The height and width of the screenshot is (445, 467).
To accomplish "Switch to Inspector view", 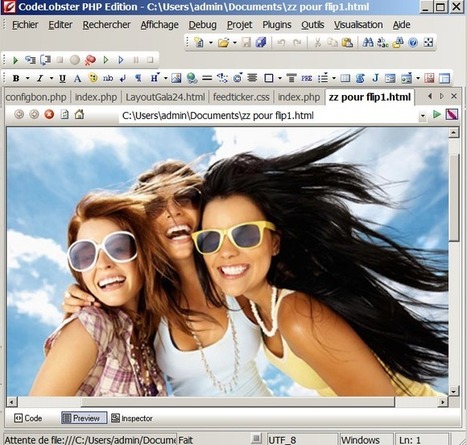I will [x=132, y=418].
